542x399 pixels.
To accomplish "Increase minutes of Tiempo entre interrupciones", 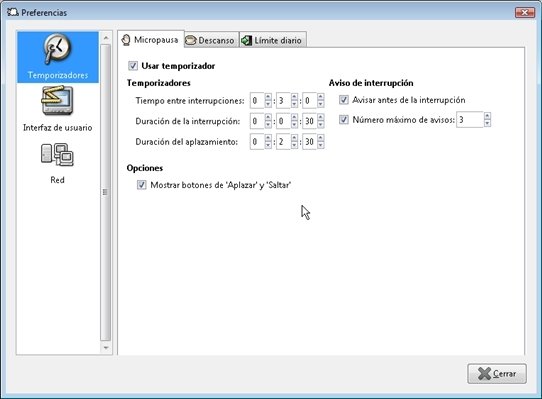I will 294,97.
